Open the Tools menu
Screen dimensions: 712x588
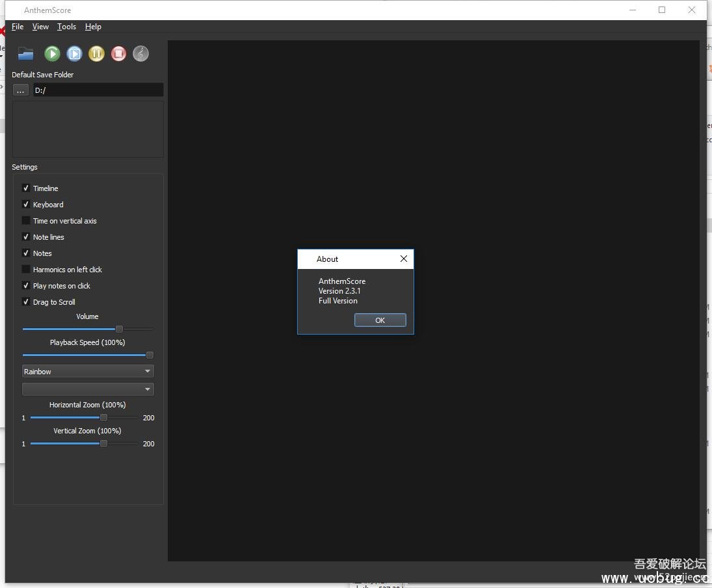66,27
